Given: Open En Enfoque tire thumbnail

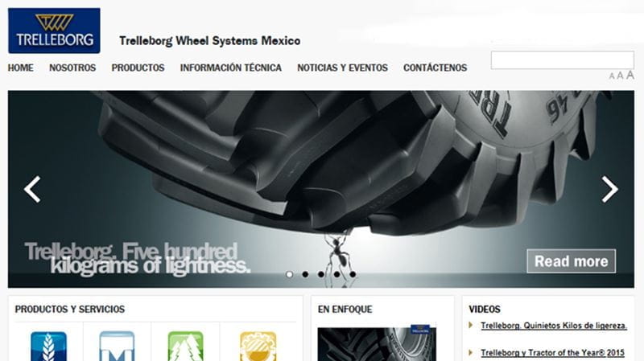Looking at the screenshot, I should pyautogui.click(x=377, y=344).
